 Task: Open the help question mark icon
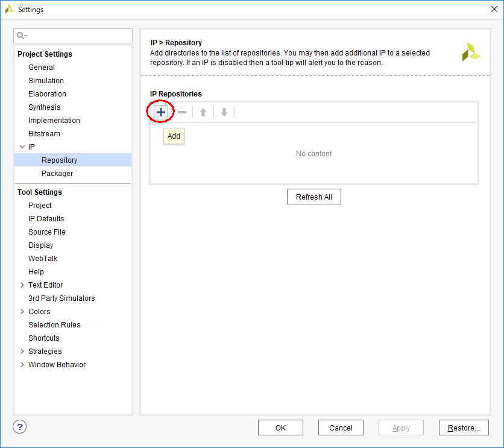20,427
